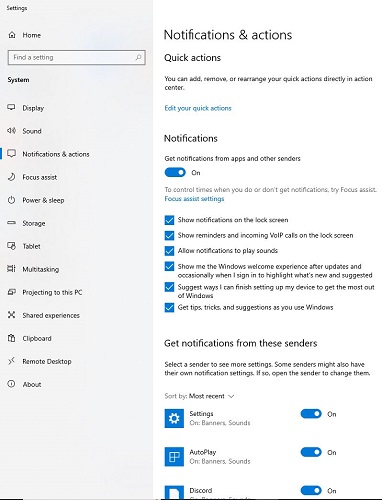Open Storage settings page
Viewport: 382px width, 500px height.
(x=34, y=223)
